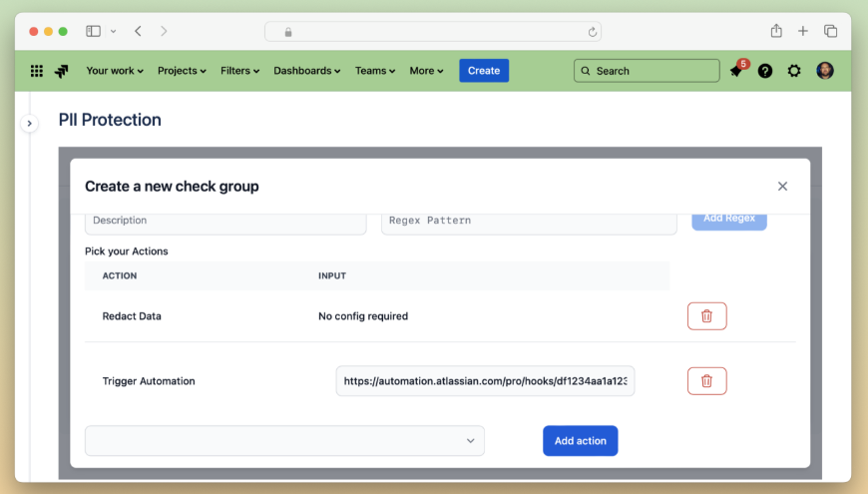868x494 pixels.
Task: Delete the Trigger Automation action
Action: point(707,381)
